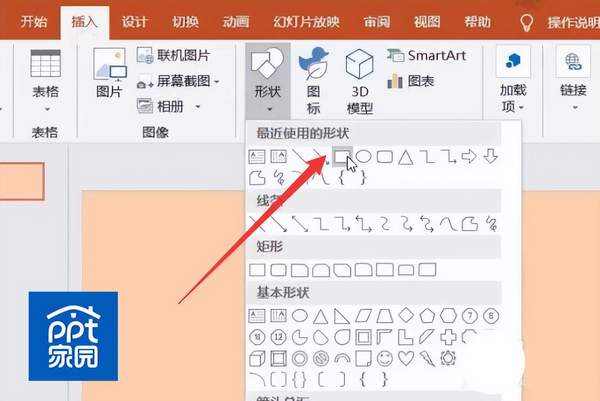Expand the 加载项 add-ins dropdown
This screenshot has width=600, height=401.
pyautogui.click(x=514, y=98)
